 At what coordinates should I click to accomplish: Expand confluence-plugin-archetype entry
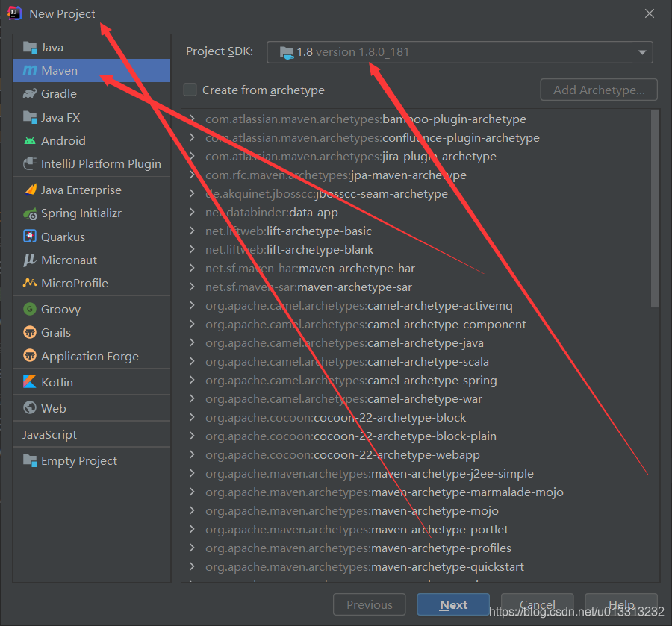pyautogui.click(x=192, y=137)
